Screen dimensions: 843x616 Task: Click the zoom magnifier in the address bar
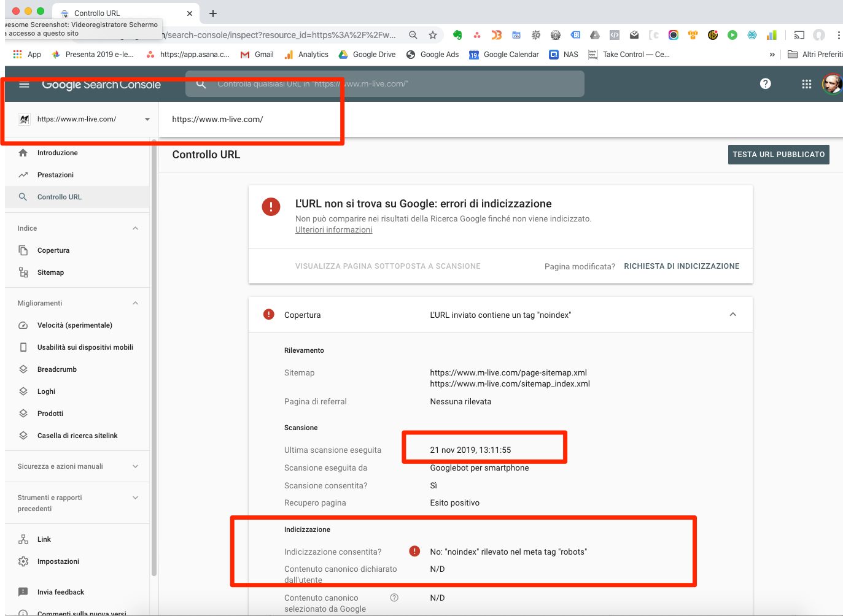pos(413,35)
